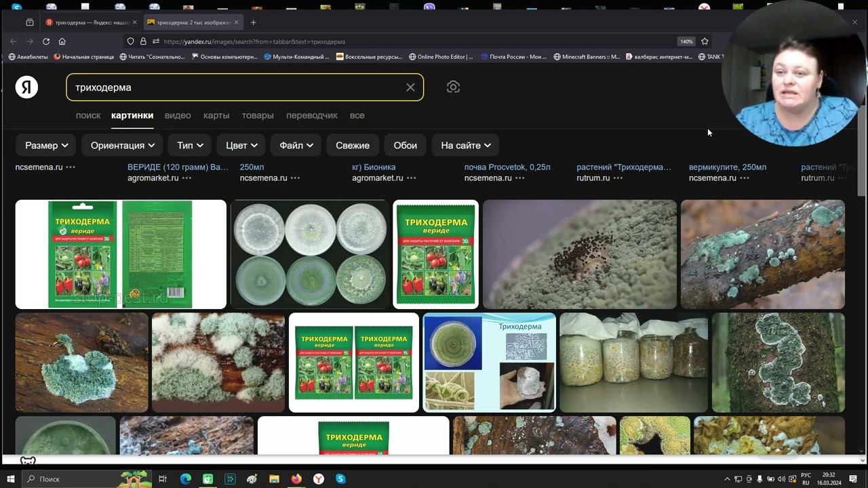
Task: Open the 'ВЕРИДЕ (120 грамм)' product link
Action: 178,167
